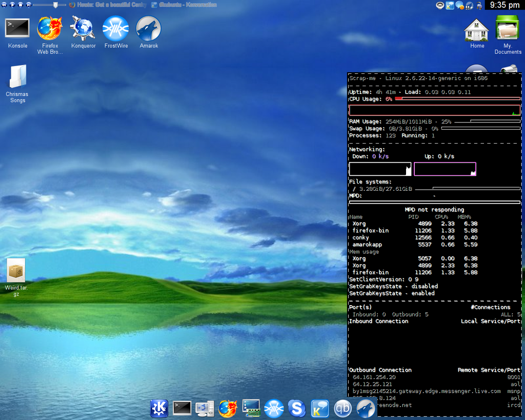Open the Chrismas Songs folder
The image size is (525, 420).
point(17,77)
